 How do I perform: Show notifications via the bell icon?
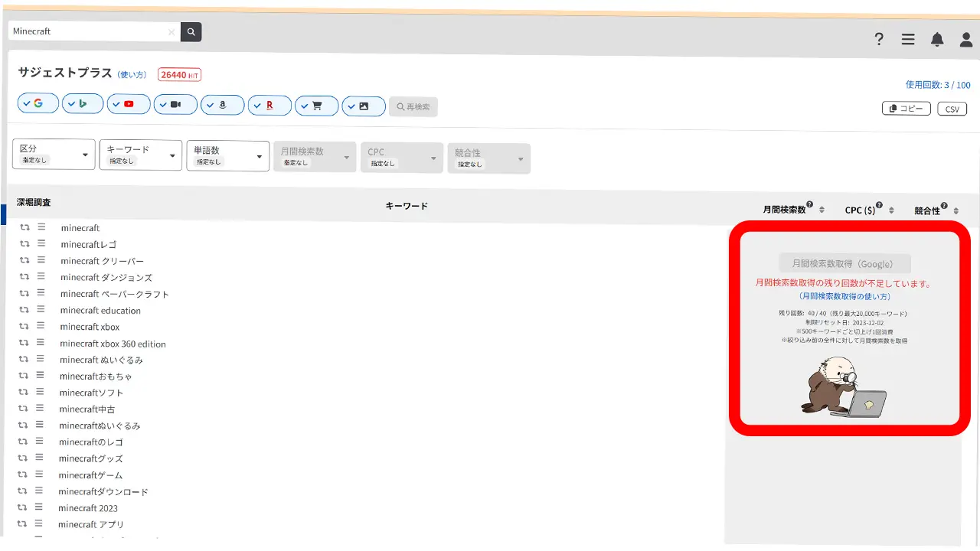pyautogui.click(x=937, y=39)
